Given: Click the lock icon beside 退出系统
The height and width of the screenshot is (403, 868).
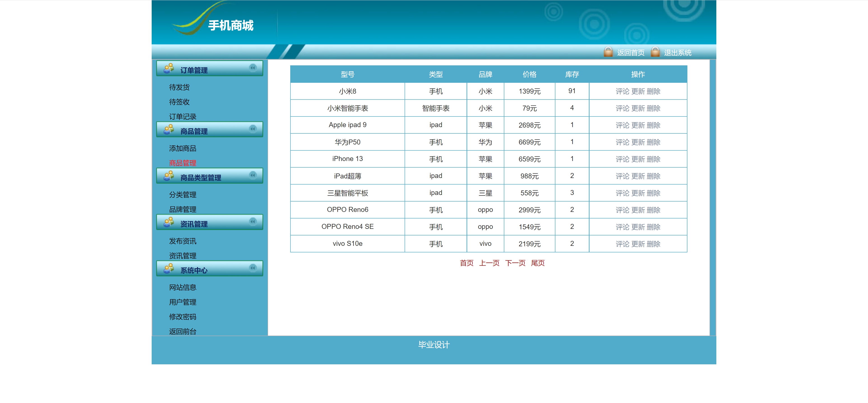Looking at the screenshot, I should 655,52.
